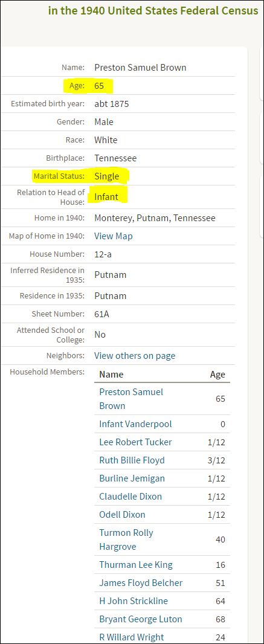Viewport: 264px width, 644px height.
Task: Open Ruth Billie Floyd's record
Action: coord(132,460)
